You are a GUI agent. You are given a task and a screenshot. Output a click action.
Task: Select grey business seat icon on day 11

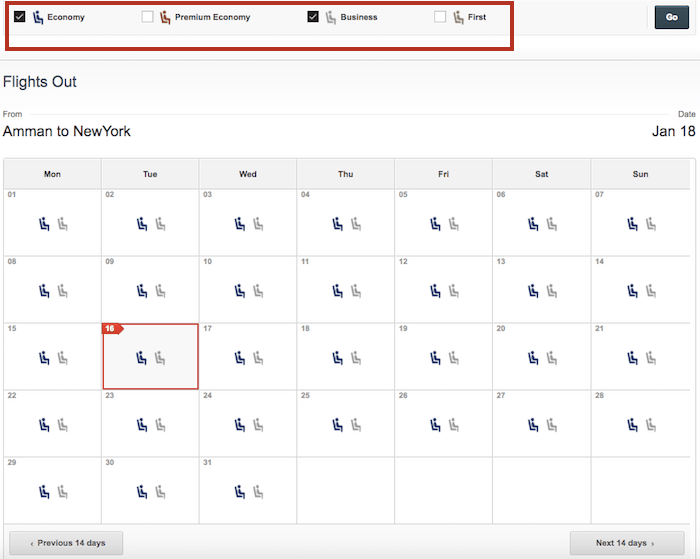(356, 291)
